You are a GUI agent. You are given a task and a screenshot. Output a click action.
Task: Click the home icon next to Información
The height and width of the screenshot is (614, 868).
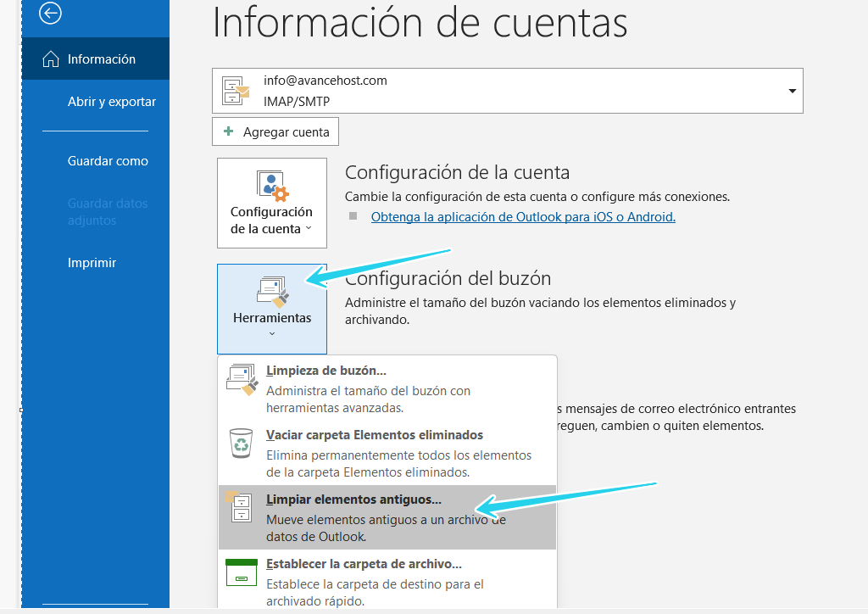[x=51, y=59]
